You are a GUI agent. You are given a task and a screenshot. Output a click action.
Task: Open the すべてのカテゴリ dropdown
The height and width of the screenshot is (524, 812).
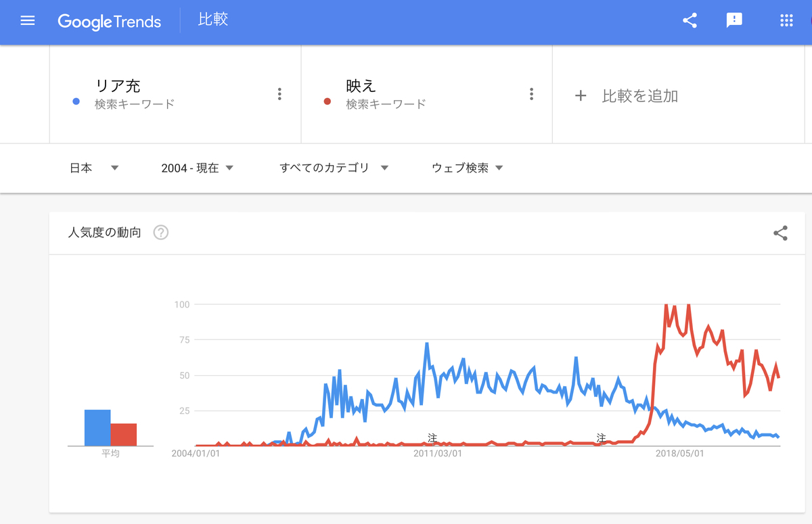[x=332, y=168]
